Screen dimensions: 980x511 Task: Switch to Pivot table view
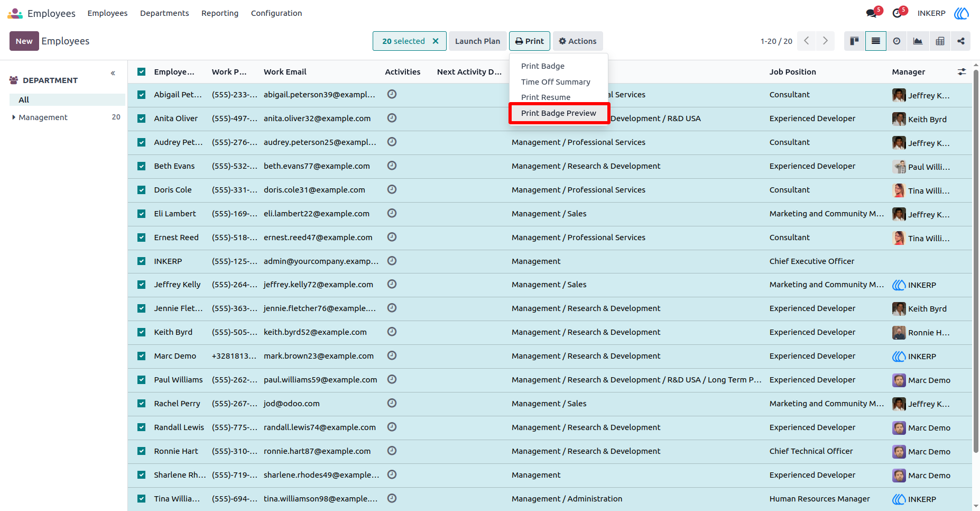(x=940, y=41)
